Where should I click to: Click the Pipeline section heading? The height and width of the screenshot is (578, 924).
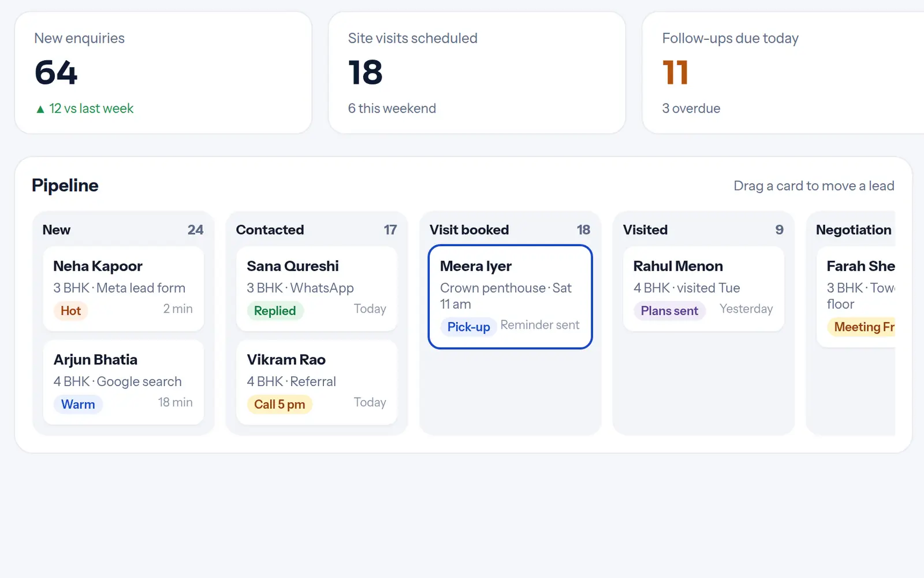click(x=65, y=186)
